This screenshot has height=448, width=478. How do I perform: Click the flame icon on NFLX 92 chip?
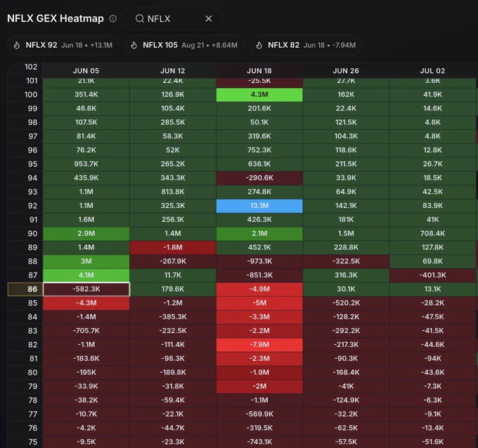click(x=17, y=45)
